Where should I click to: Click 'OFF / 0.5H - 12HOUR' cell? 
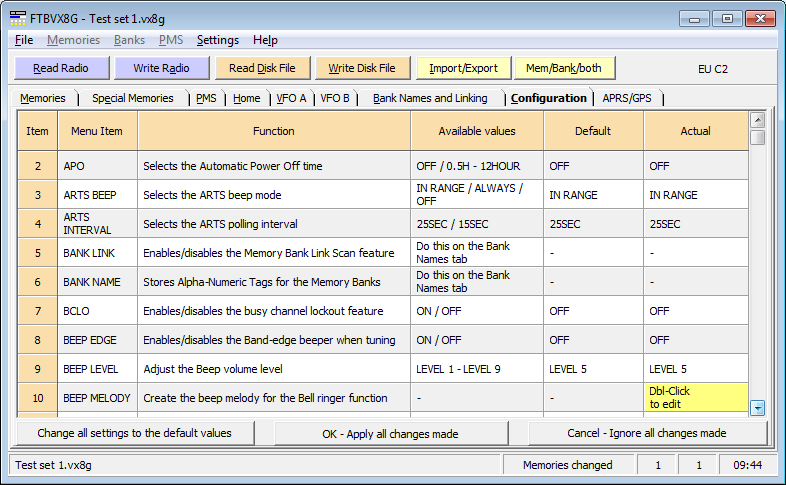(x=477, y=166)
